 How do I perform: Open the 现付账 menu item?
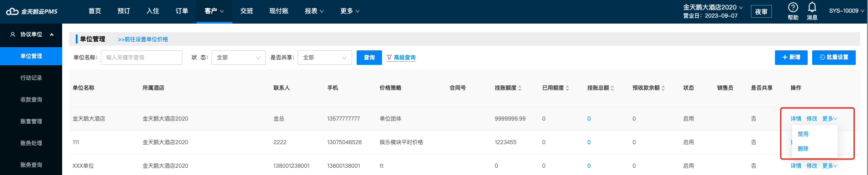click(279, 11)
